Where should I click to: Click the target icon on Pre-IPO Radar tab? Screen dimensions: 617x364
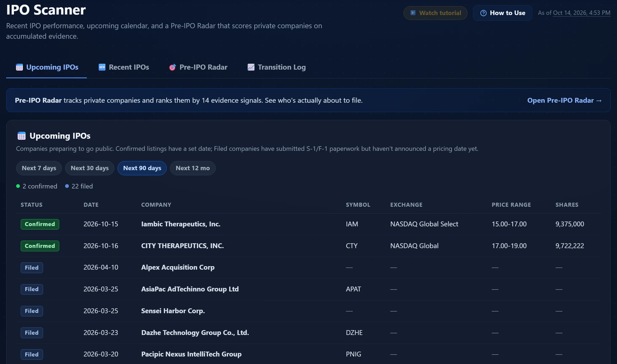click(173, 67)
